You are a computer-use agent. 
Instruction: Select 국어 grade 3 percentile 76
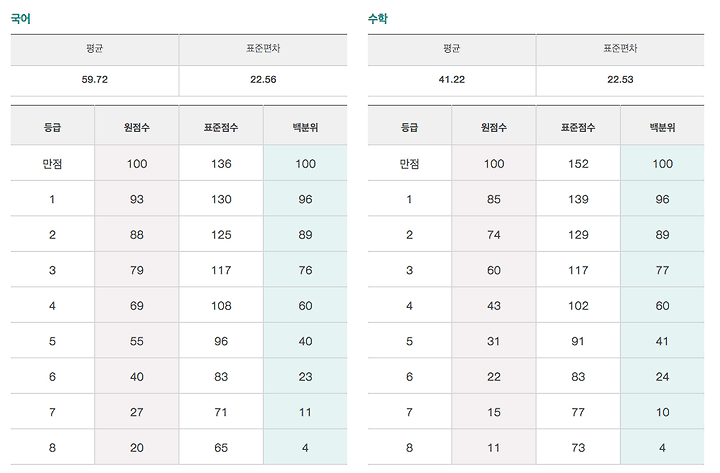click(x=305, y=270)
